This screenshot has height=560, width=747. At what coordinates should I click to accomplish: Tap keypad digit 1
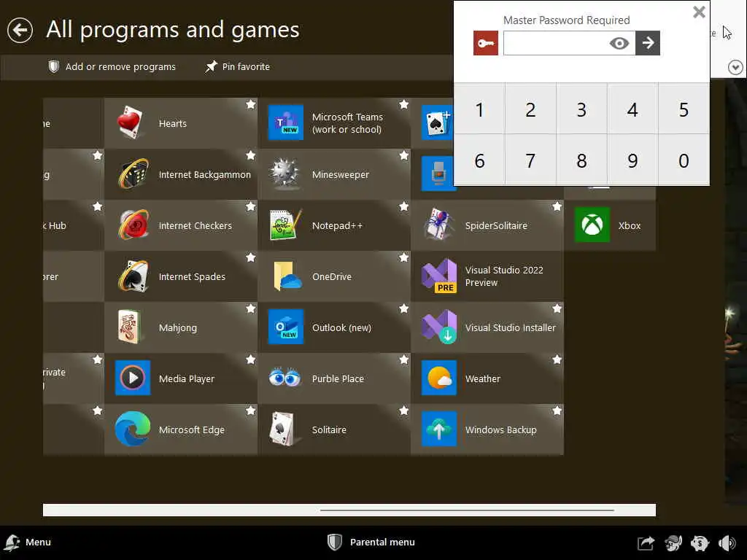click(x=479, y=109)
